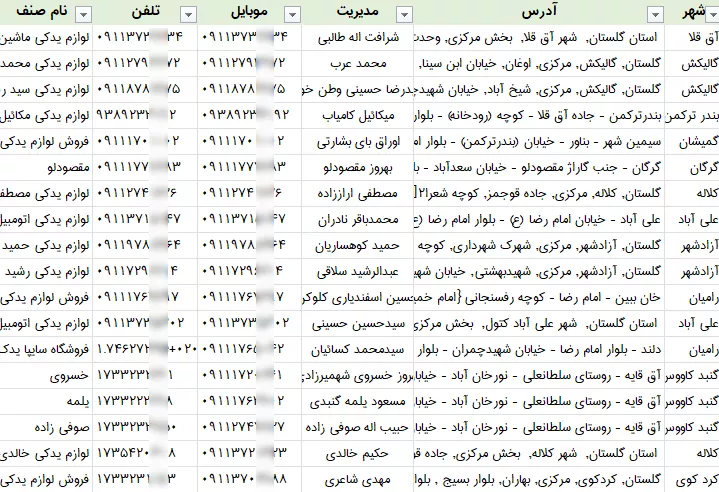
Task: Open the filter dropdown for موبایل column
Action: [x=292, y=15]
